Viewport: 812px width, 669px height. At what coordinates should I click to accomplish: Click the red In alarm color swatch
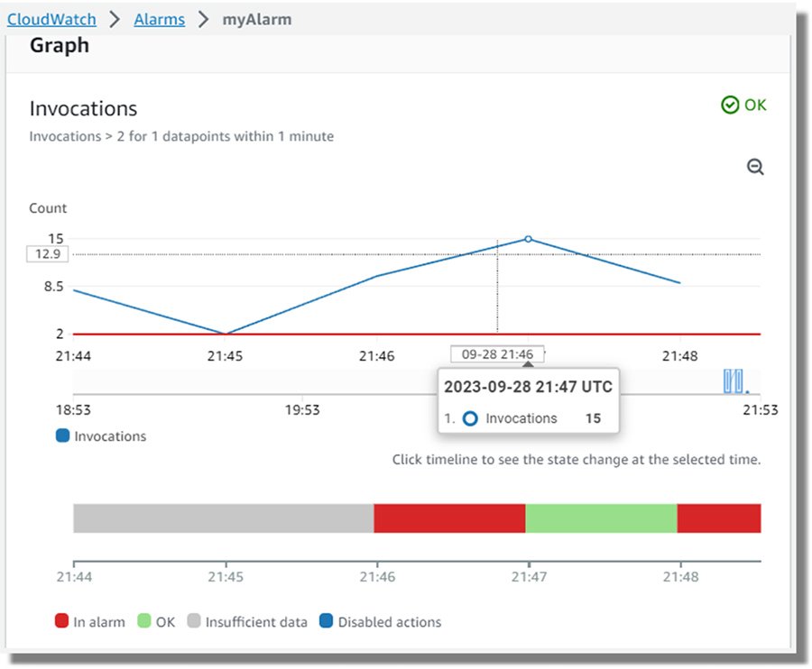pyautogui.click(x=60, y=621)
